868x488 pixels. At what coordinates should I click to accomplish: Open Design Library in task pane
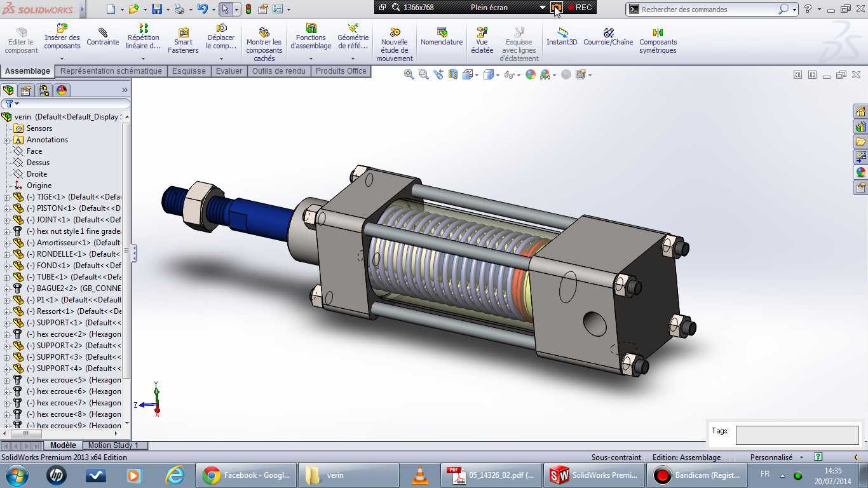pos(860,126)
